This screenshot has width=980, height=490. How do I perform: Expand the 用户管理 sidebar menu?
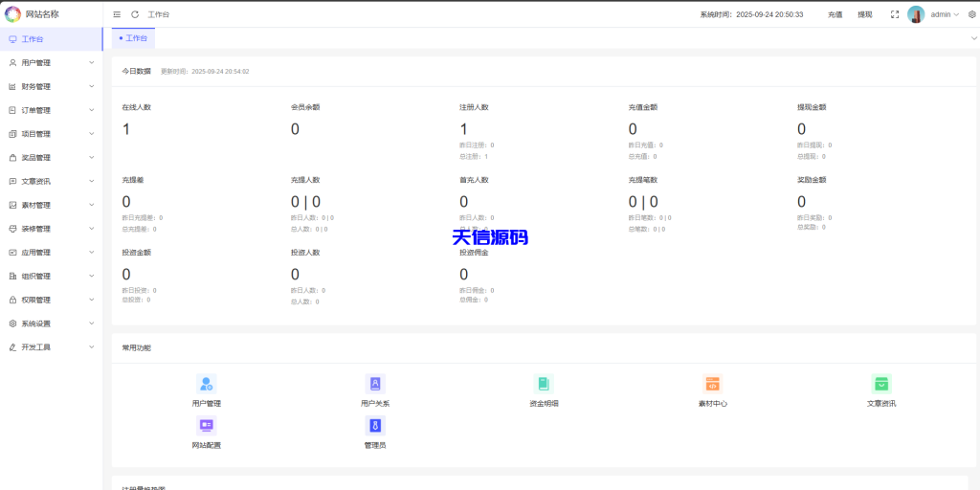click(x=52, y=63)
